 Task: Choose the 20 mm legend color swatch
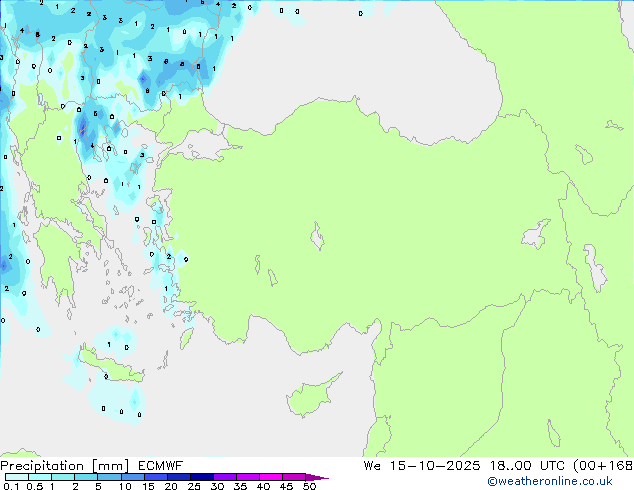[178, 477]
